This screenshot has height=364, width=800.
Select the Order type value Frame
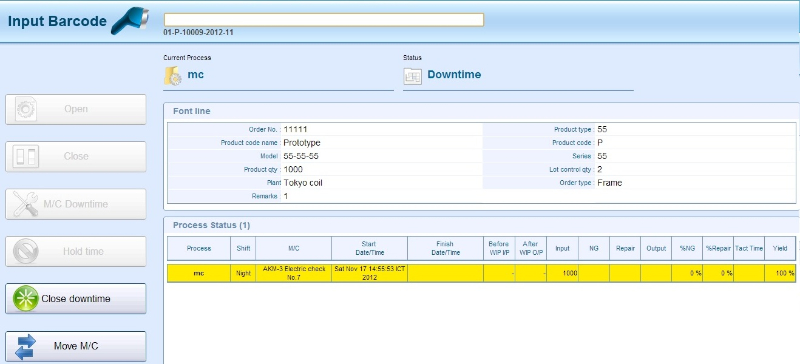[610, 182]
